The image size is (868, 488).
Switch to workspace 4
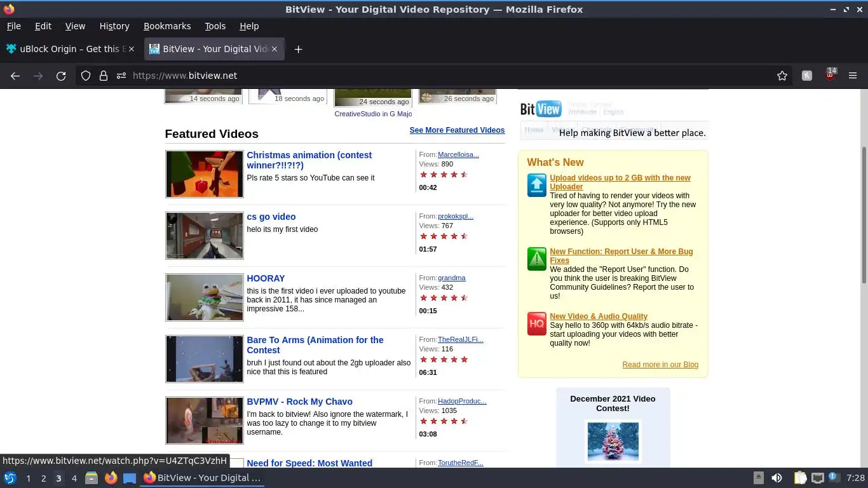(x=74, y=478)
